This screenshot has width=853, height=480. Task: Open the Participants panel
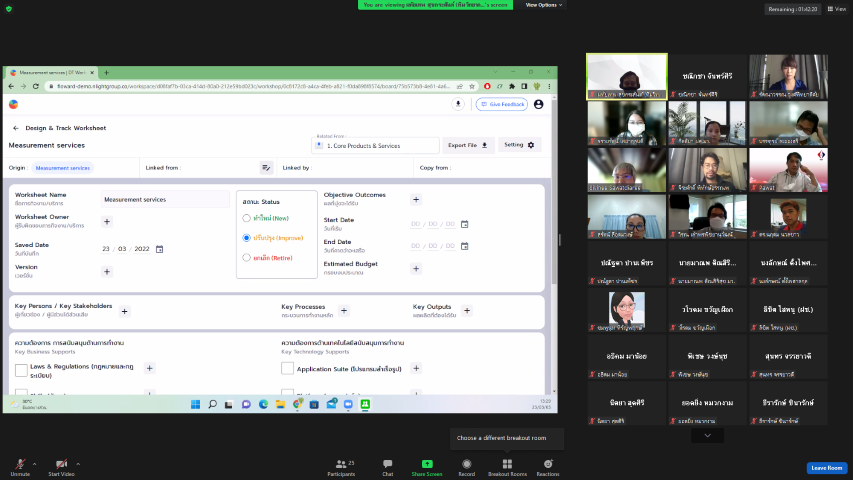click(x=342, y=464)
